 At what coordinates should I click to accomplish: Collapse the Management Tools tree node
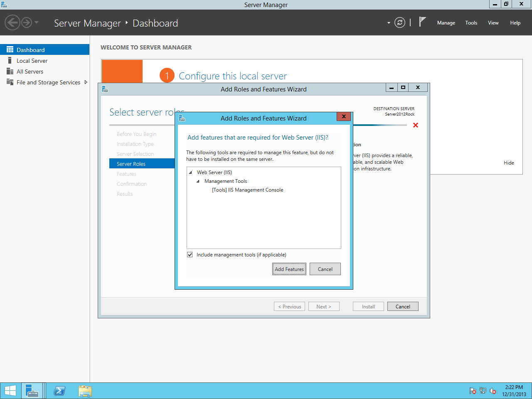click(198, 181)
